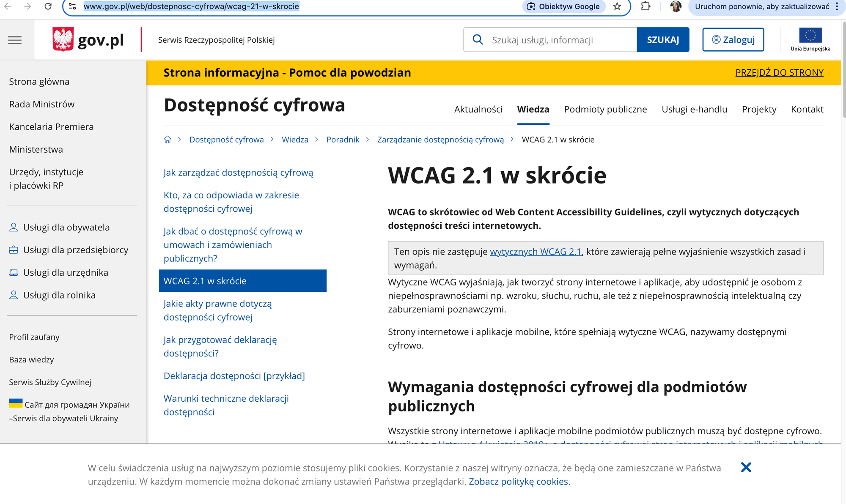The image size is (846, 504).
Task: Click the site info icon in address bar
Action: (72, 6)
